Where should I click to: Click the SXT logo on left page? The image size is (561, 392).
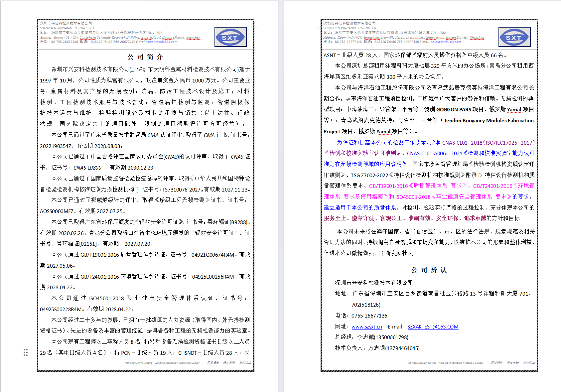click(x=230, y=37)
